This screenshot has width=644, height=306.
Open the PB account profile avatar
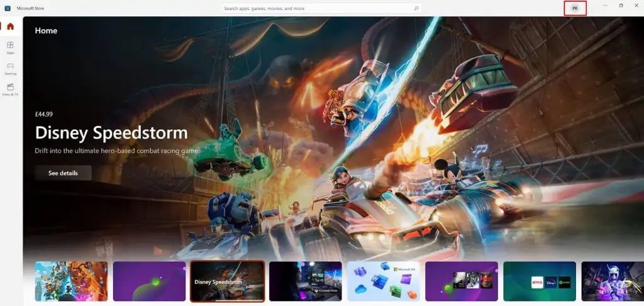point(575,8)
